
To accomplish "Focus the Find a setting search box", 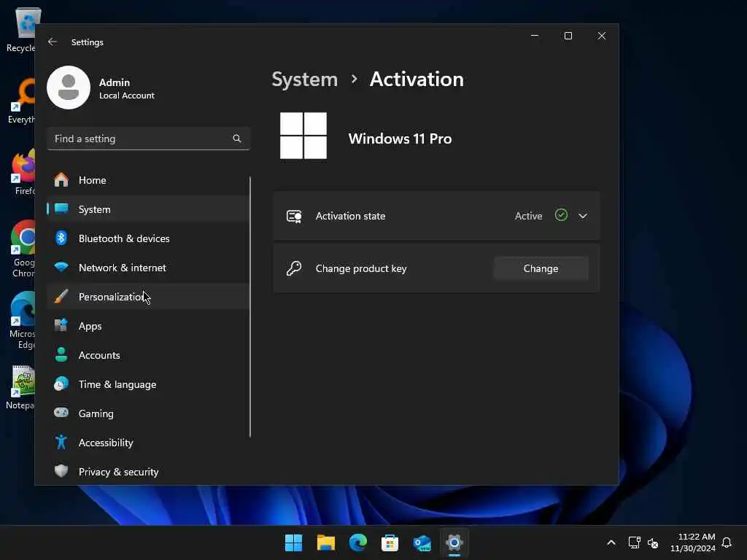I will (149, 139).
